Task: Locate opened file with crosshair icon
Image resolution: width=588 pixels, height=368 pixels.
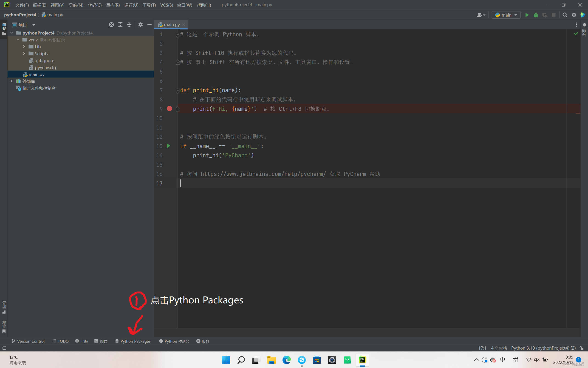Action: coord(111,25)
